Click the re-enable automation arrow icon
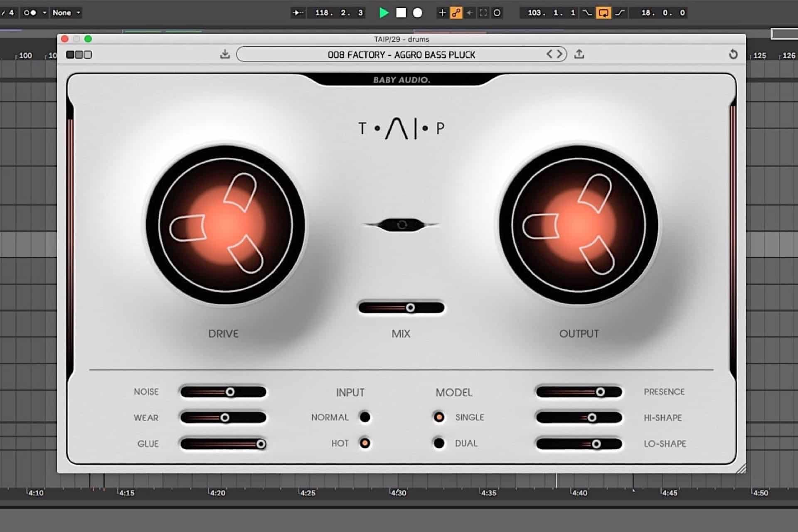The height and width of the screenshot is (532, 798). [x=469, y=13]
